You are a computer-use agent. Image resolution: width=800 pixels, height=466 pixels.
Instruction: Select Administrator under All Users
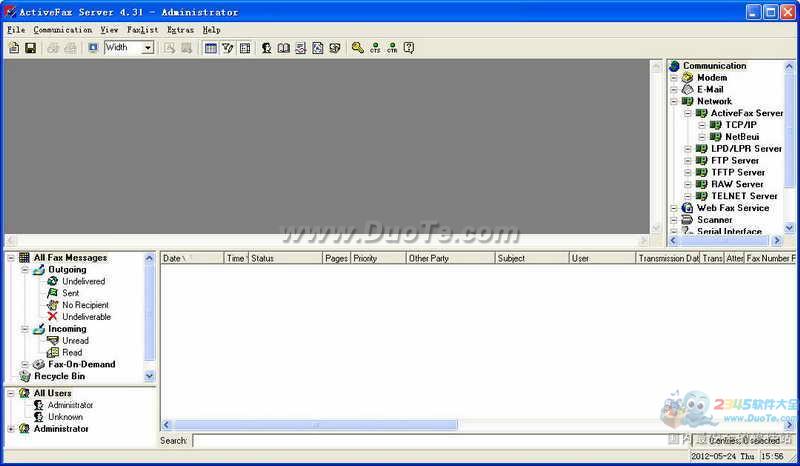[70, 405]
